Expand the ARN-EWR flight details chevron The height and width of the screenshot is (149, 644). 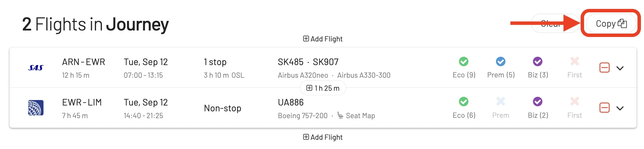point(620,68)
